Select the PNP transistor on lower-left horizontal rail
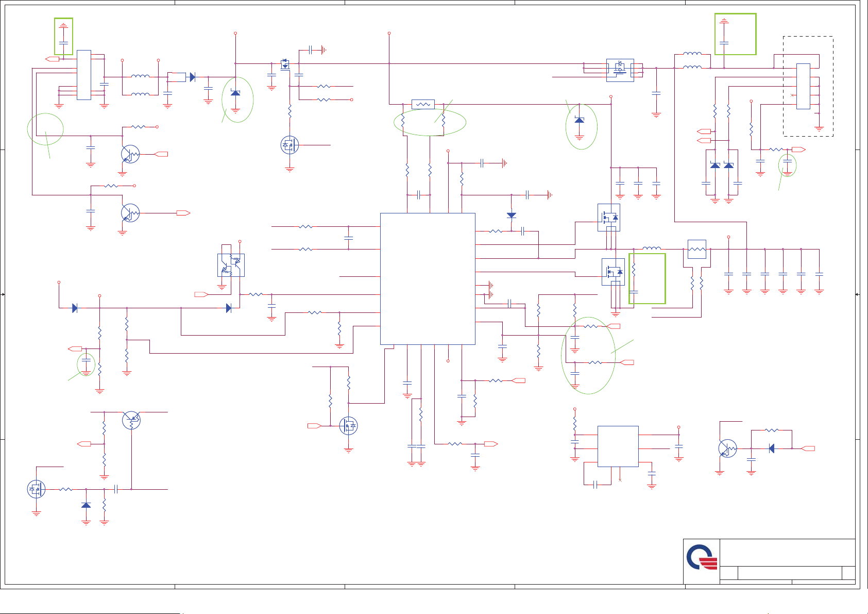This screenshot has height=614, width=868. (x=131, y=420)
